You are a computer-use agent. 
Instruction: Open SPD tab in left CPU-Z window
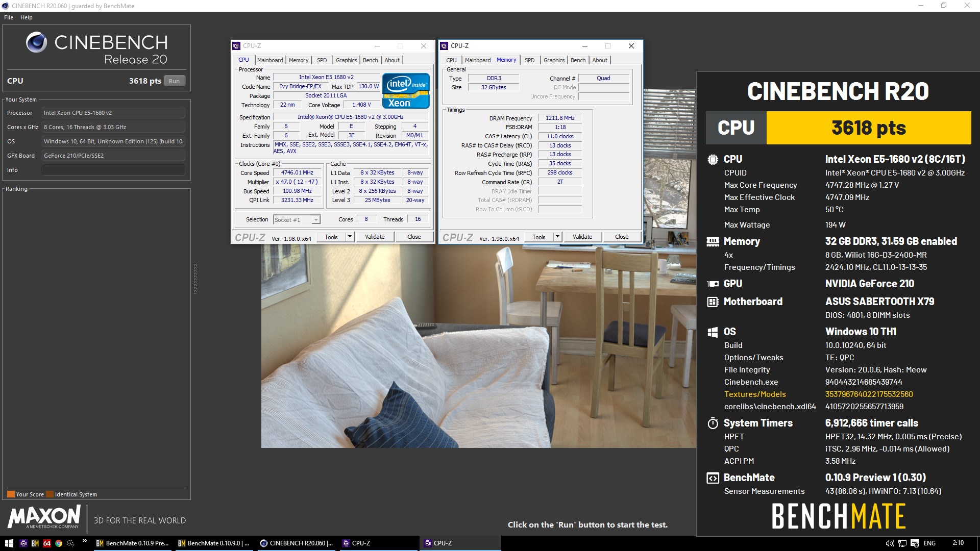322,60
